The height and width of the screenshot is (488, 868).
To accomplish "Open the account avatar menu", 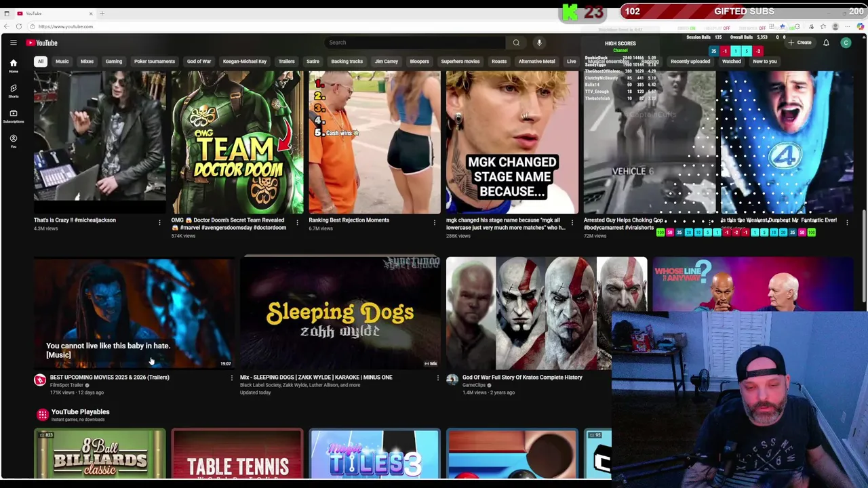I will [x=846, y=43].
